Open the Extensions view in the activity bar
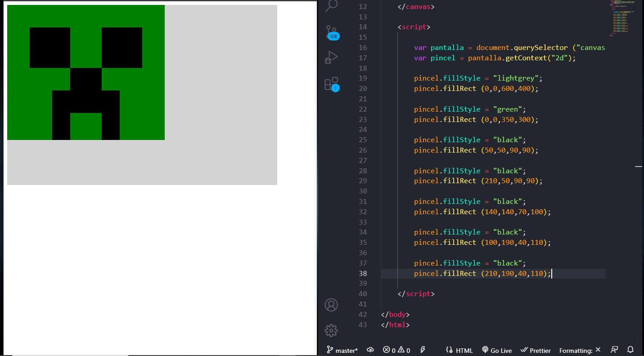The image size is (644, 356). [x=332, y=84]
